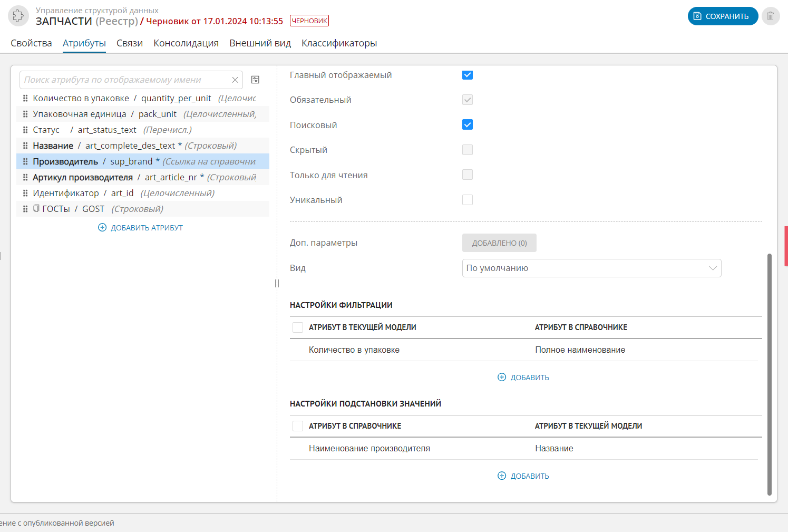Click the panel splitter collapse handle
788x532 pixels.
[277, 283]
